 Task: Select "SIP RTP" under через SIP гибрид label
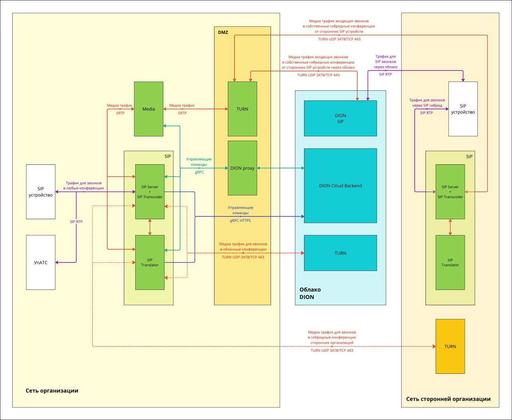pos(426,113)
